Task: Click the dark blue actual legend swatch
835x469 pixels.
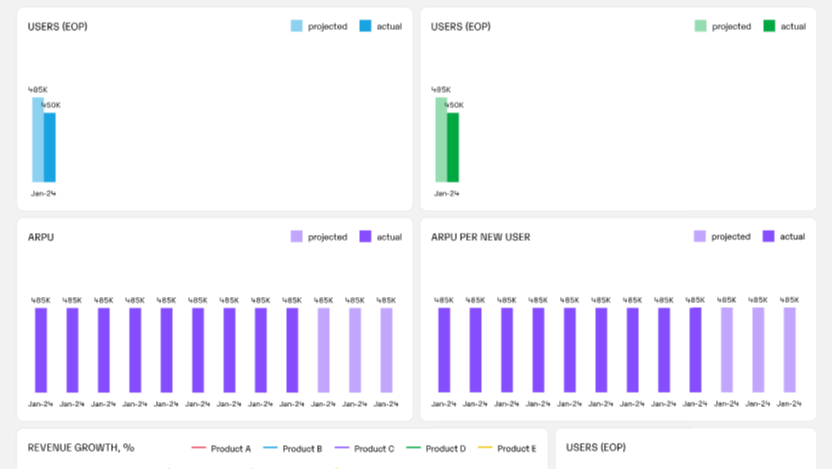Action: pos(365,26)
